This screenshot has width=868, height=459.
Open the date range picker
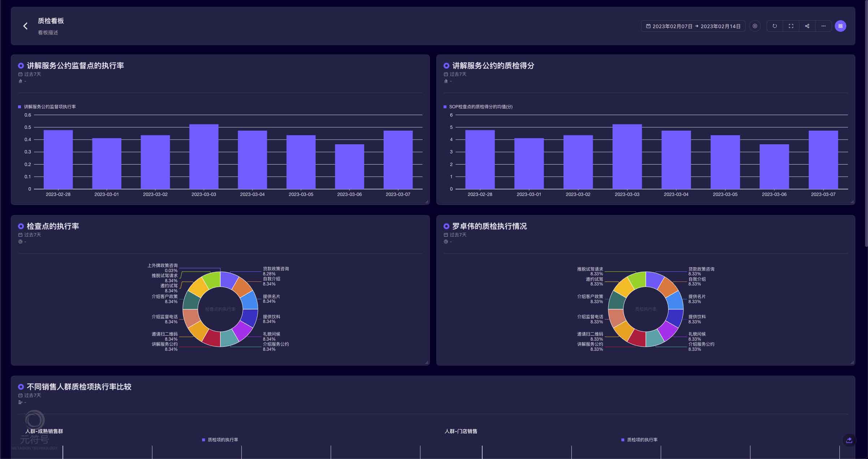click(693, 26)
